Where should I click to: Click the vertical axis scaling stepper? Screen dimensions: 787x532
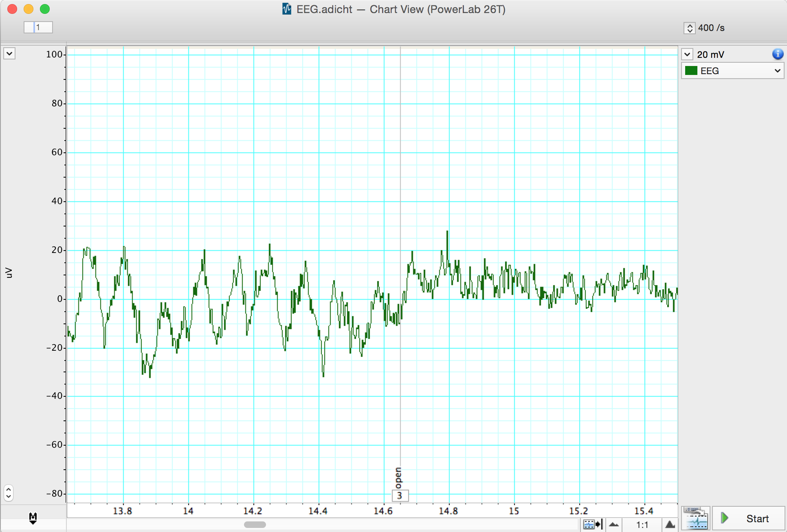pos(9,492)
